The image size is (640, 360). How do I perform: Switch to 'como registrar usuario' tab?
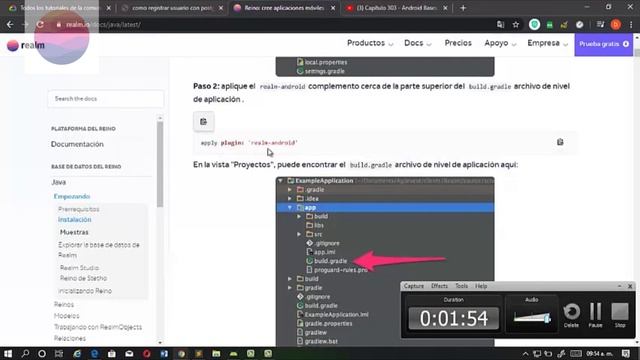tap(171, 8)
